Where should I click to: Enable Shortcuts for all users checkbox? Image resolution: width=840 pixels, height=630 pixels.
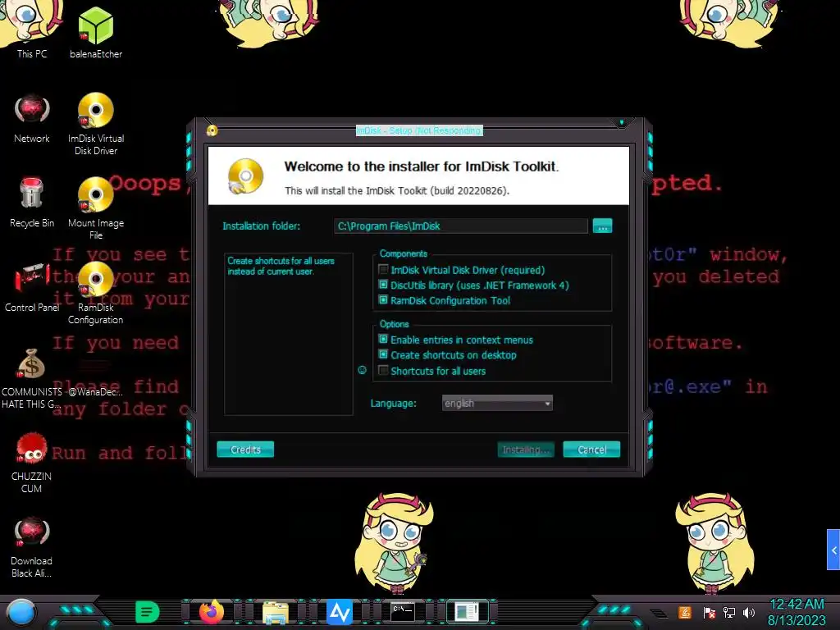click(x=383, y=370)
